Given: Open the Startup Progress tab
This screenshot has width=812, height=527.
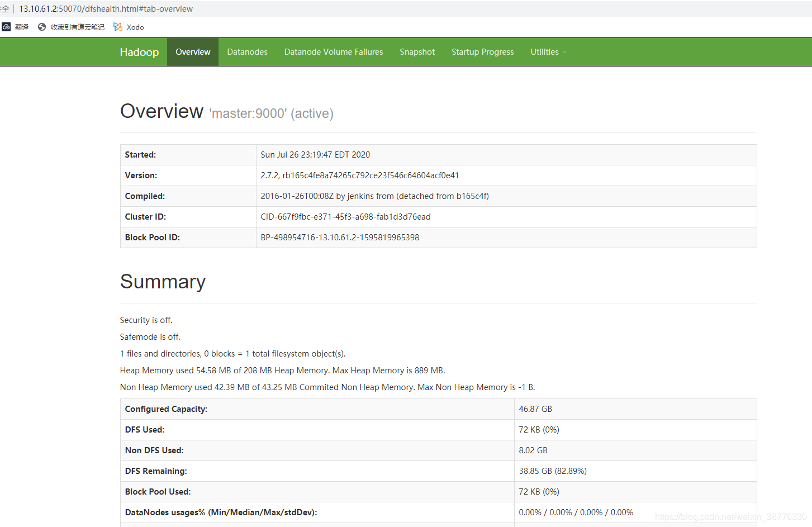Looking at the screenshot, I should (x=482, y=52).
